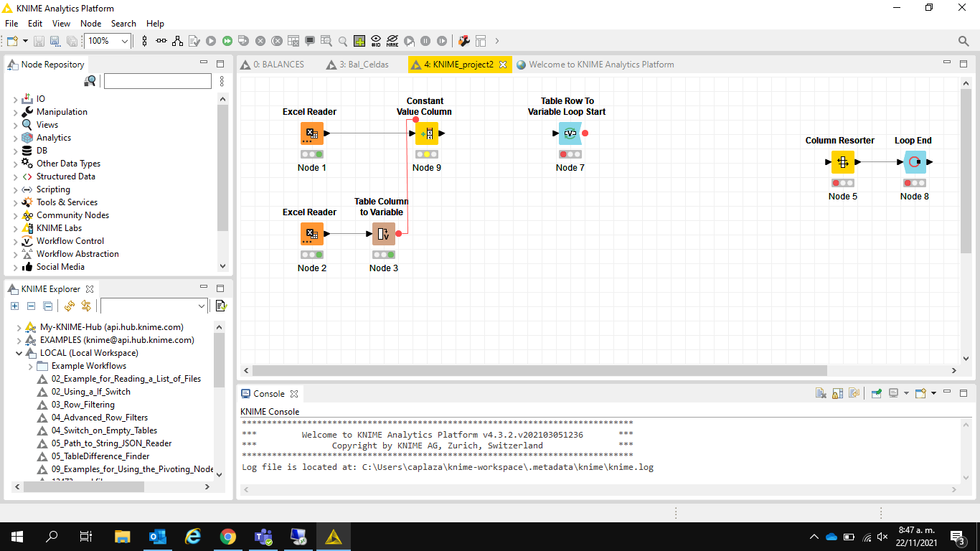The width and height of the screenshot is (980, 551).
Task: Open the File menu
Action: click(11, 24)
